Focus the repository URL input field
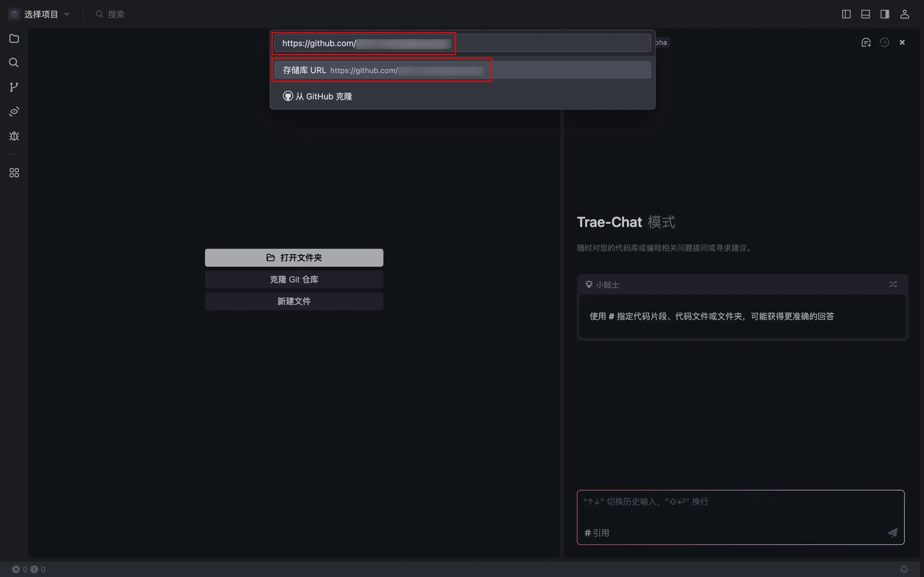Screen dimensions: 924x577 (x=462, y=43)
